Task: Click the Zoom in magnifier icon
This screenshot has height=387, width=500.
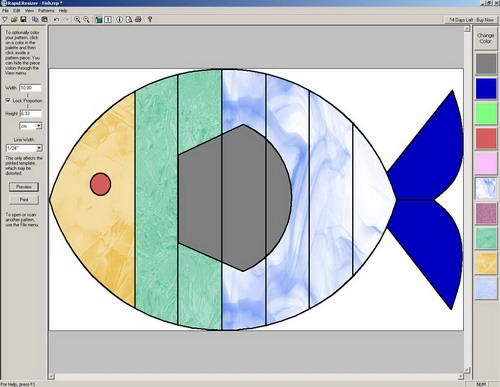Action: tap(77, 20)
